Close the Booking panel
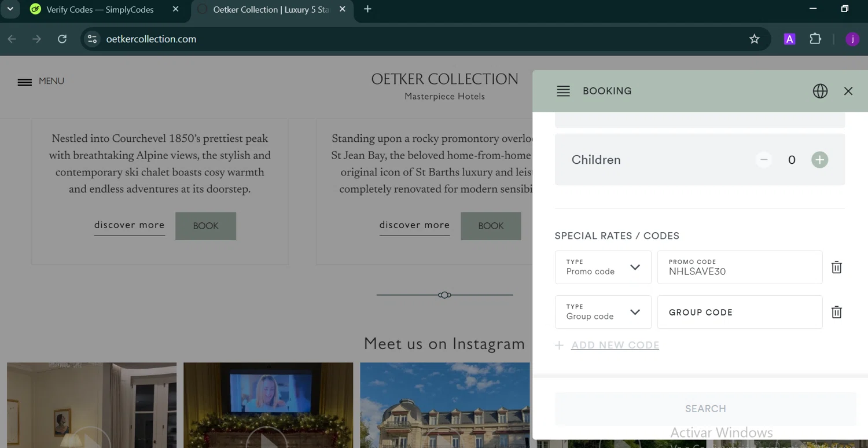 pyautogui.click(x=848, y=91)
